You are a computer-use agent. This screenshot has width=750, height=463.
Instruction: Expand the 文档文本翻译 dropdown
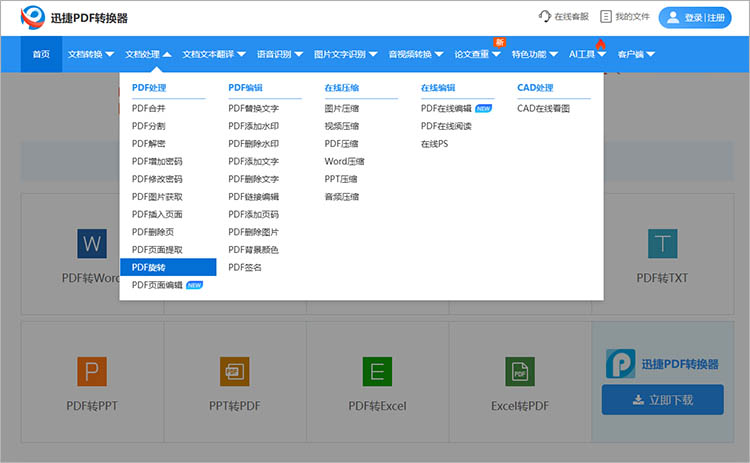[x=214, y=54]
